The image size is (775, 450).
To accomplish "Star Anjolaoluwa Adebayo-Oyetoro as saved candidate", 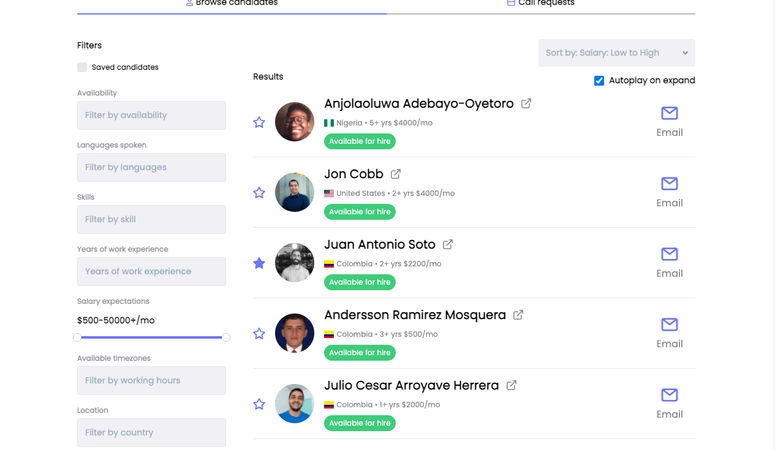I will tap(259, 122).
